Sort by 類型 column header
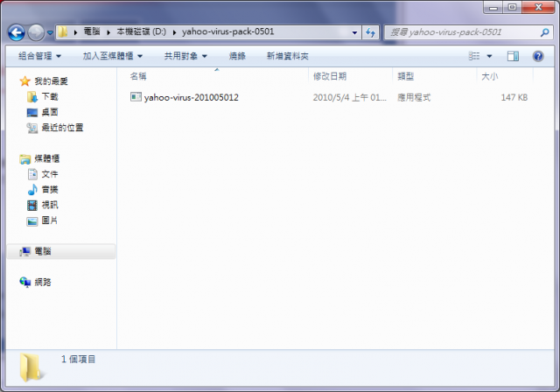Screen dimensions: 560x392 [405, 76]
